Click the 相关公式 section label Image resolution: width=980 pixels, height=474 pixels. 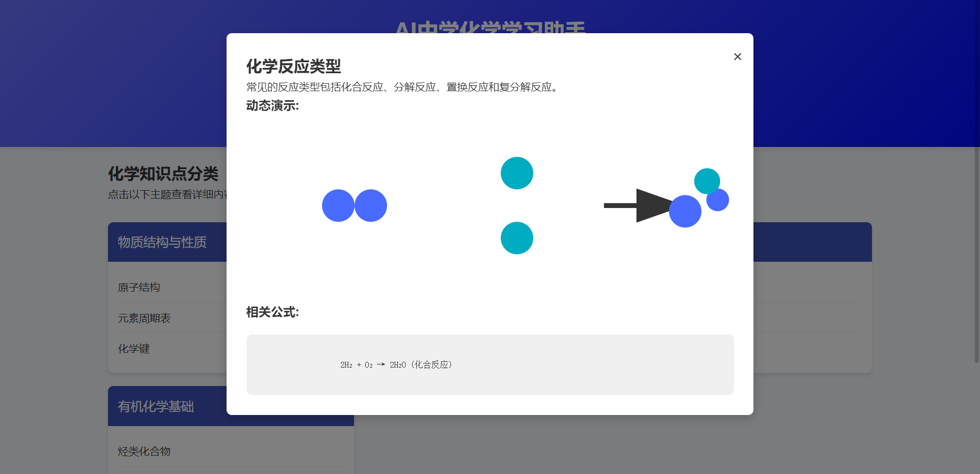point(272,312)
